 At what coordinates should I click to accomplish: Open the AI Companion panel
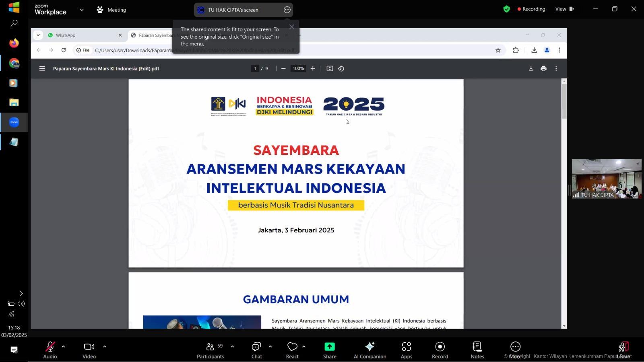pos(369,350)
